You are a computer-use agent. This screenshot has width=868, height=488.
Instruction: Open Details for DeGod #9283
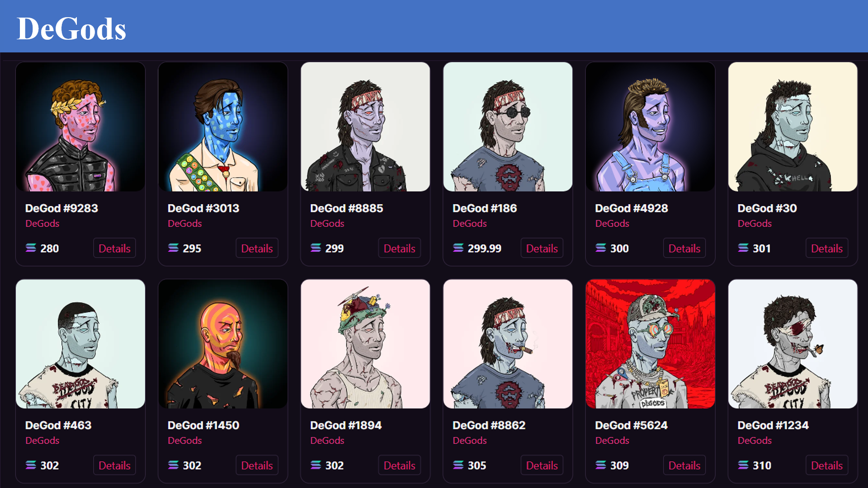(114, 248)
